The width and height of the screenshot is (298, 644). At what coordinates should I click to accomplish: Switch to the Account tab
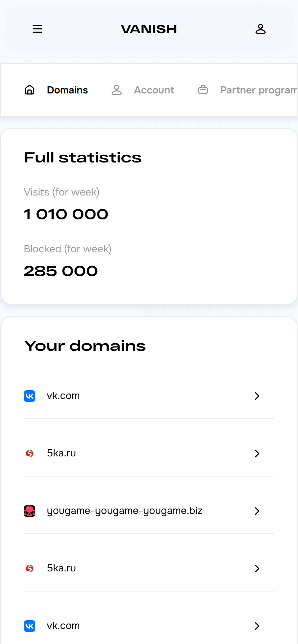click(x=154, y=90)
